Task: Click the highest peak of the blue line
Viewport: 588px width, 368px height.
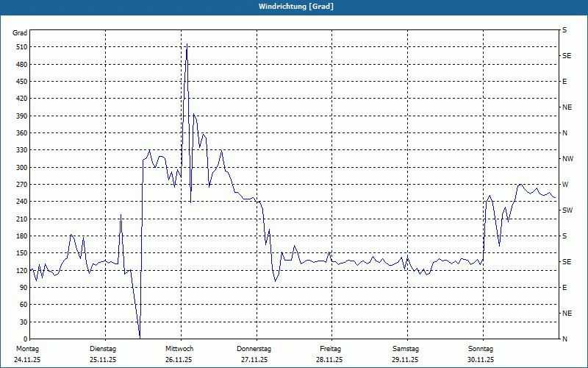Action: (x=187, y=45)
